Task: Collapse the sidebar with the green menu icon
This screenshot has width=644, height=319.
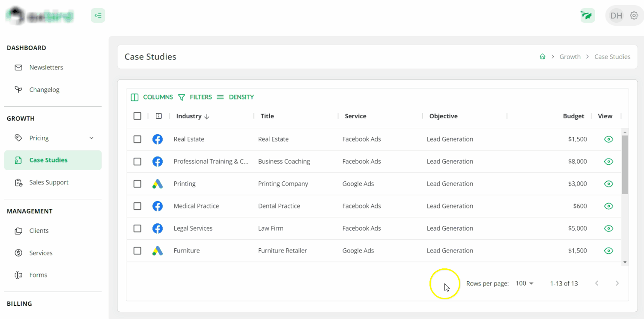Action: point(98,16)
